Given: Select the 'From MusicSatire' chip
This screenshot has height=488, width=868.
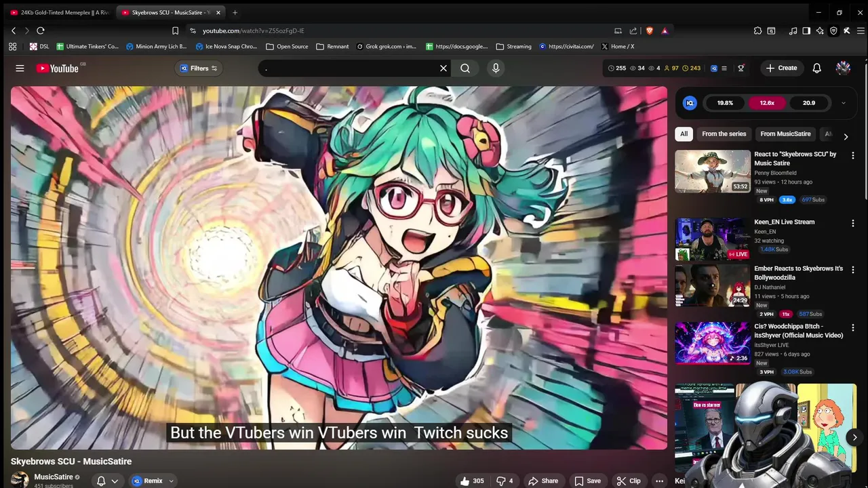Looking at the screenshot, I should pyautogui.click(x=785, y=134).
